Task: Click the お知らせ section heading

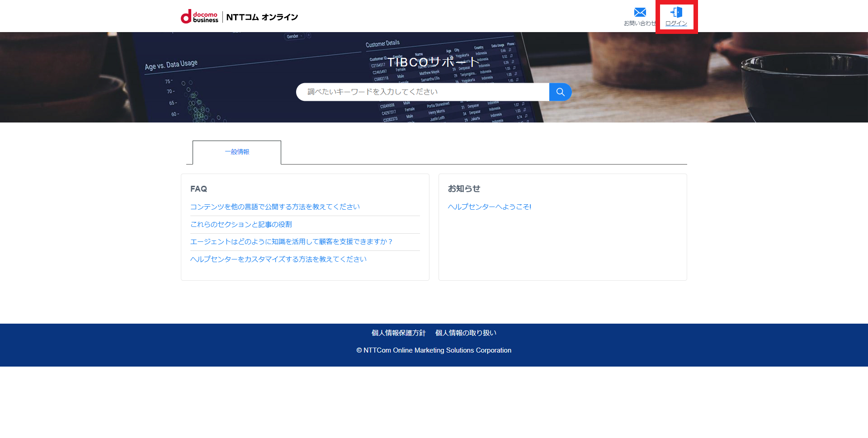Action: coord(464,189)
